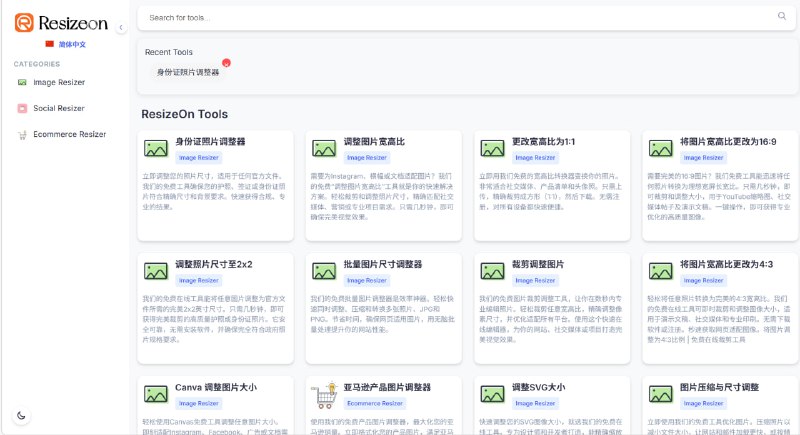Click the Canva 调整图片大小 card icon

click(x=156, y=394)
